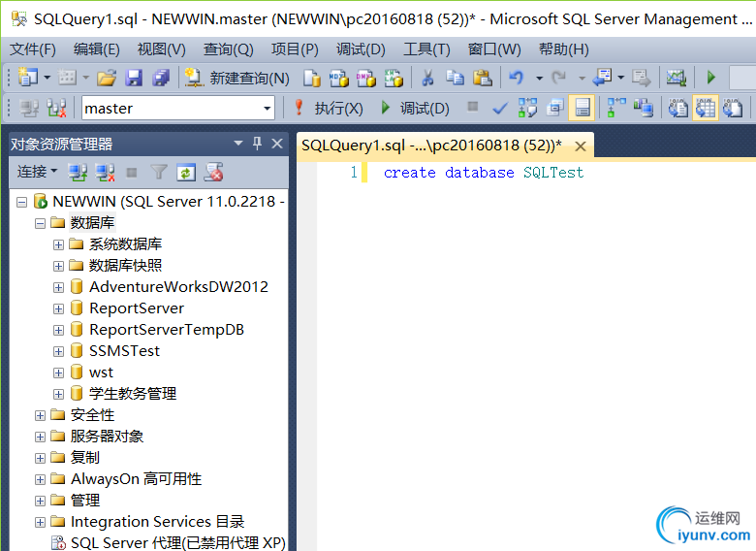
Task: Click Disconnect icon in Object Explorer
Action: pyautogui.click(x=105, y=173)
